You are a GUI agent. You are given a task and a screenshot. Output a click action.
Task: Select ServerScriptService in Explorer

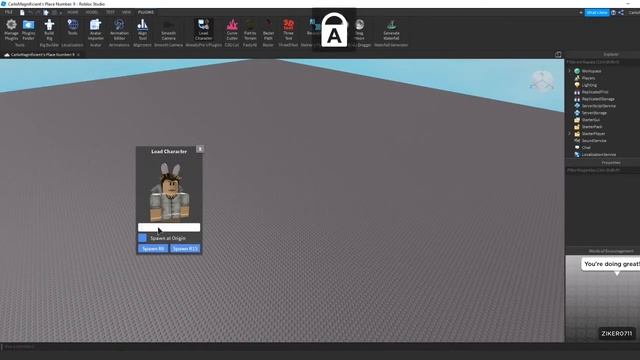point(598,106)
